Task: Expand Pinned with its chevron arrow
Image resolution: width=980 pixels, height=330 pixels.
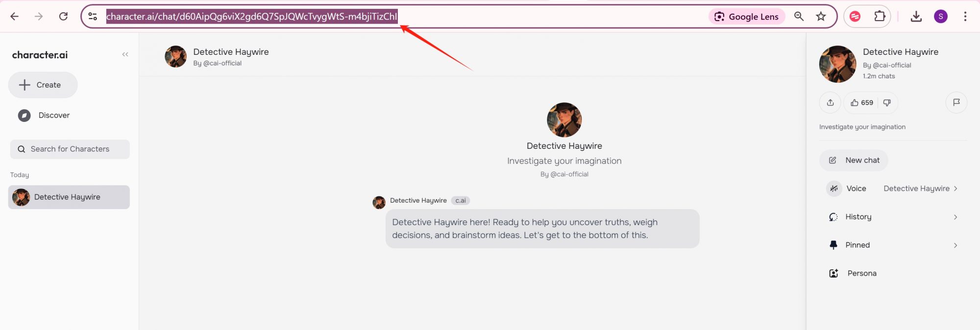Action: (x=955, y=245)
